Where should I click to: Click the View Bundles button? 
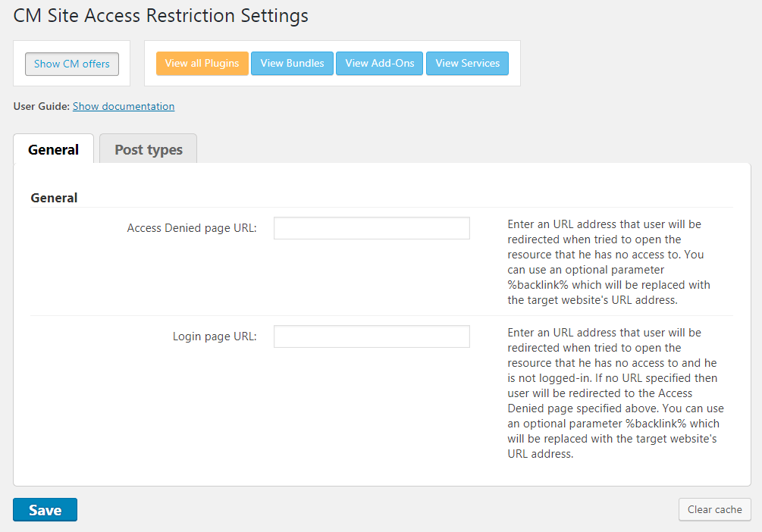tap(292, 63)
